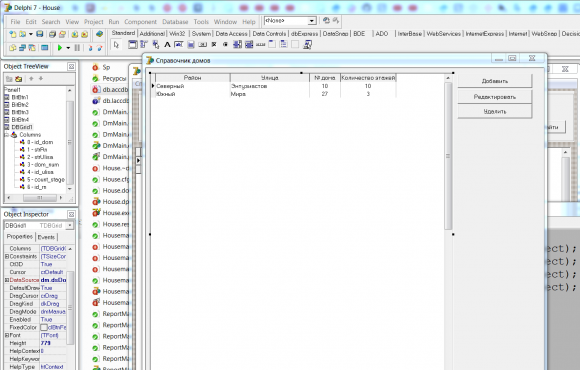
Task: Click the Help contents book icon
Action: tap(99, 34)
